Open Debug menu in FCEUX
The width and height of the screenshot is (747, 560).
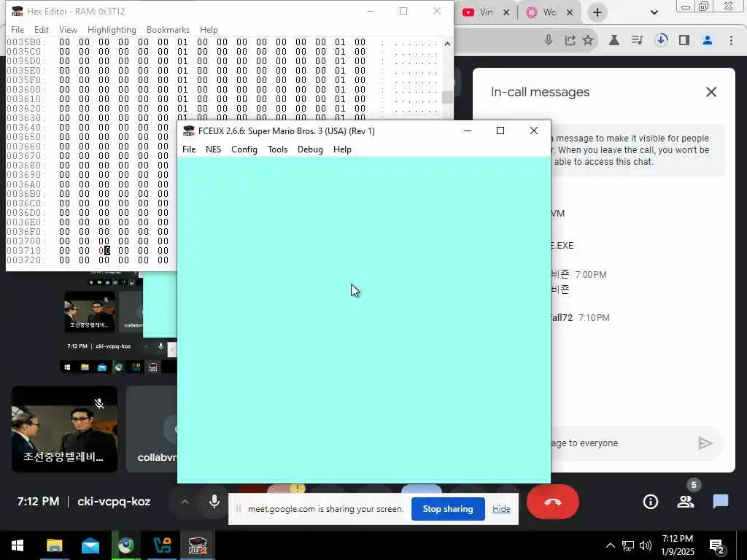pyautogui.click(x=309, y=149)
